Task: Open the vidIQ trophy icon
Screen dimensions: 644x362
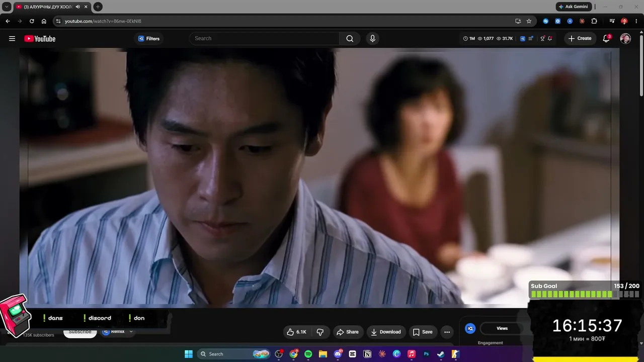Action: tap(542, 39)
